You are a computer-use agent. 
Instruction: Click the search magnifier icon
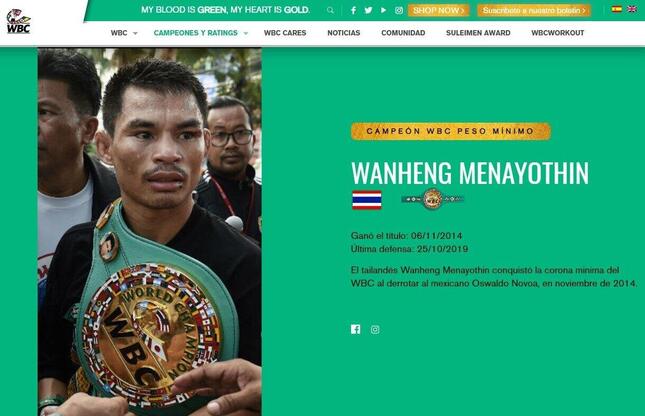330,10
